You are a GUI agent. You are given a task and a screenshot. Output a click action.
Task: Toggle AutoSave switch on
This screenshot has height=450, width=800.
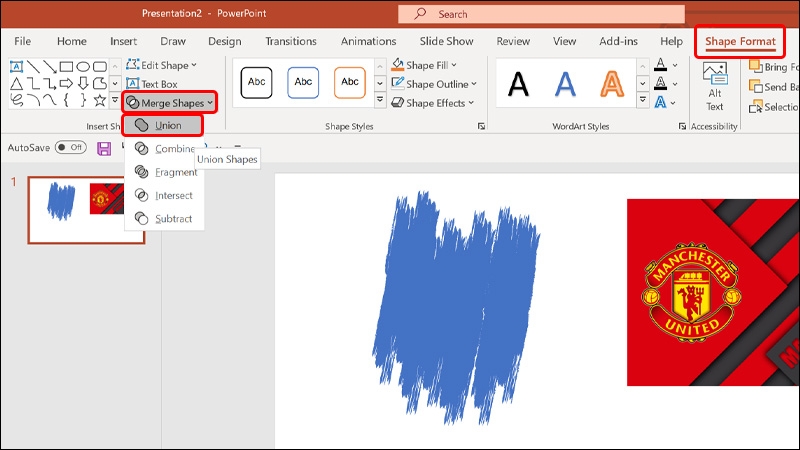(70, 147)
